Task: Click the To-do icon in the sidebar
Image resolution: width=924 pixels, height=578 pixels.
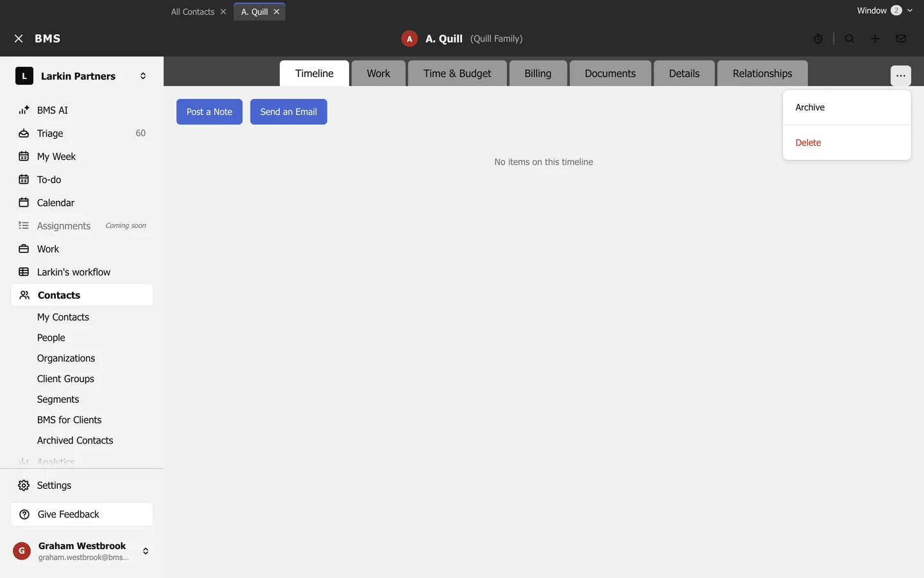Action: coord(24,179)
